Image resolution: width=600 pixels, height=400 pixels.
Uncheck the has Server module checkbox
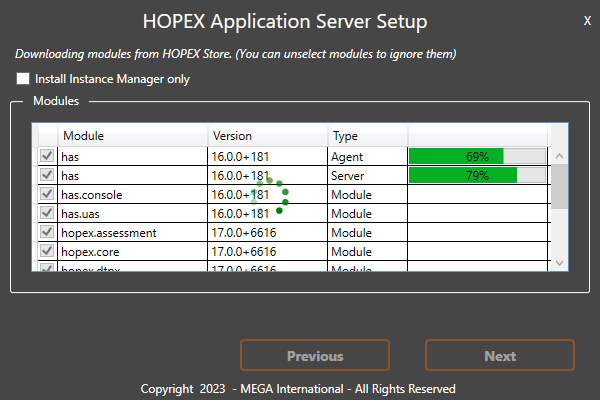coord(46,176)
